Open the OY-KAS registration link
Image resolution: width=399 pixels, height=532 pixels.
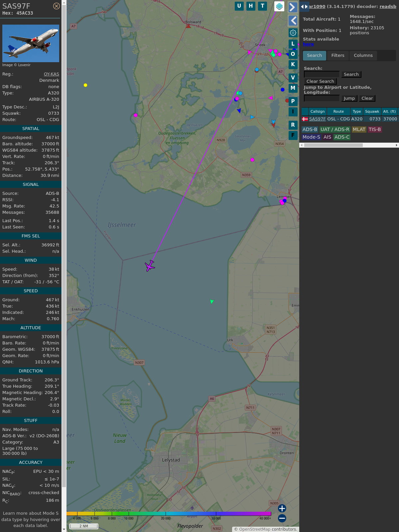[52, 74]
